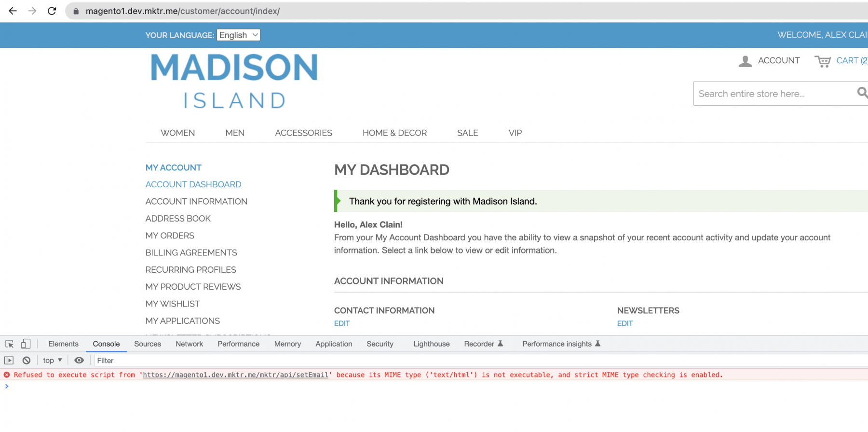Viewport: 868px width, 432px height.
Task: Click Edit under Contact Information
Action: (342, 323)
